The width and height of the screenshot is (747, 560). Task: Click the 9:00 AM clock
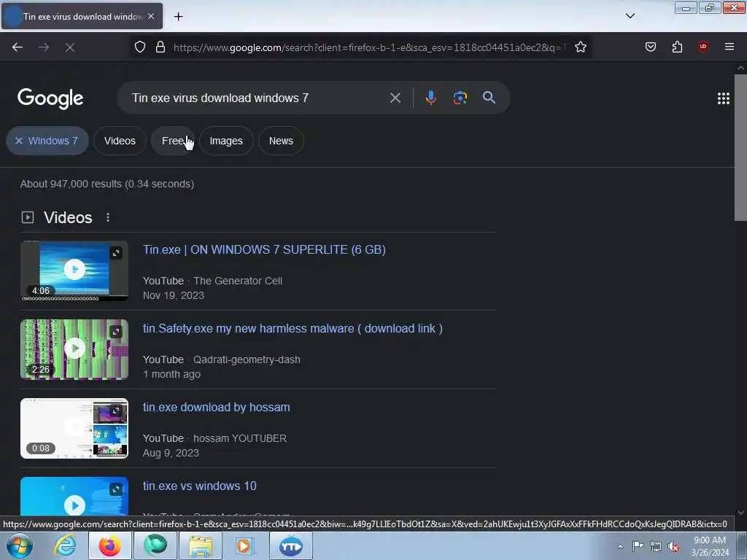click(710, 540)
